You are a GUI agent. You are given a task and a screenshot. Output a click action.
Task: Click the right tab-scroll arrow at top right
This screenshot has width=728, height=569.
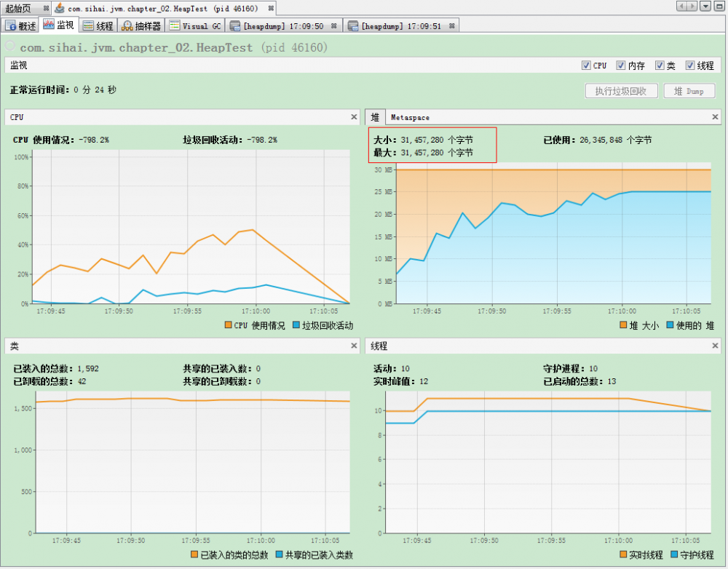pos(692,6)
